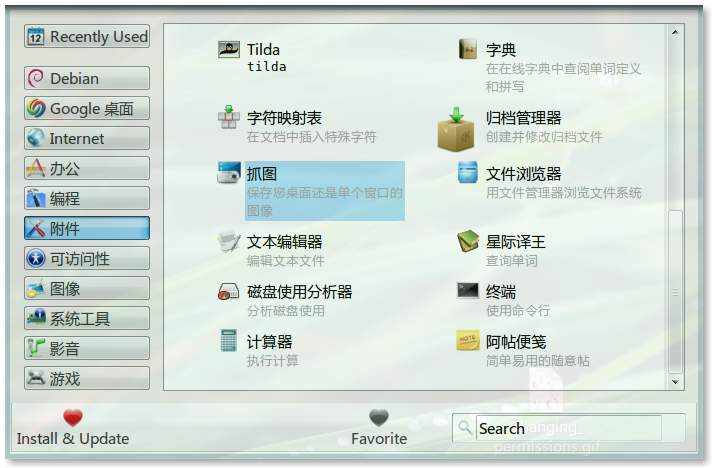Image resolution: width=712 pixels, height=468 pixels.
Task: Click the scrollbar up arrow
Action: 675,32
